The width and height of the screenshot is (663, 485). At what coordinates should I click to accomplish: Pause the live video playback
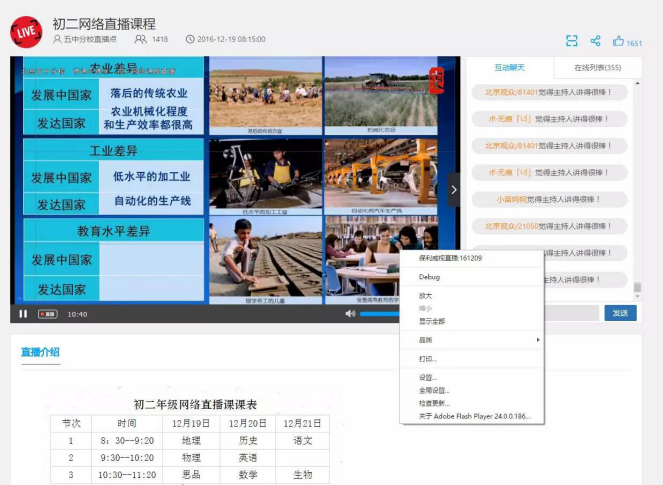click(23, 313)
